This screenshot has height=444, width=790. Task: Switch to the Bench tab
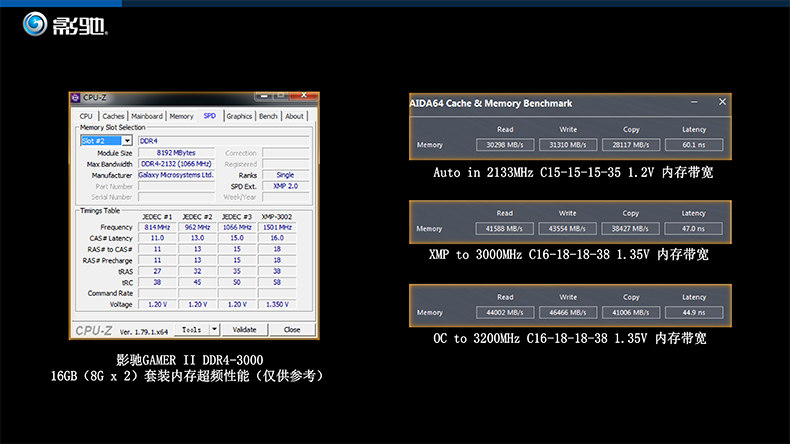coord(268,116)
